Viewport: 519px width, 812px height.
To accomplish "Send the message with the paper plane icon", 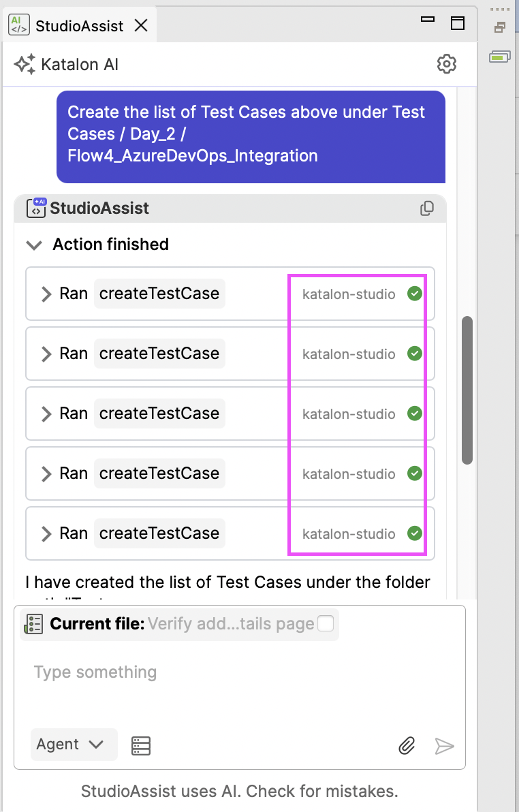I will [444, 746].
